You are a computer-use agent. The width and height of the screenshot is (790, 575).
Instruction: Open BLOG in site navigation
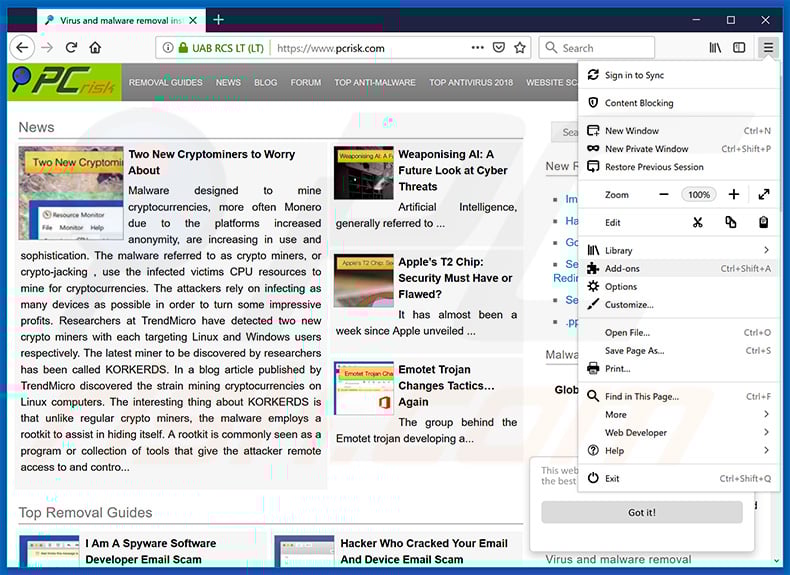pos(266,82)
